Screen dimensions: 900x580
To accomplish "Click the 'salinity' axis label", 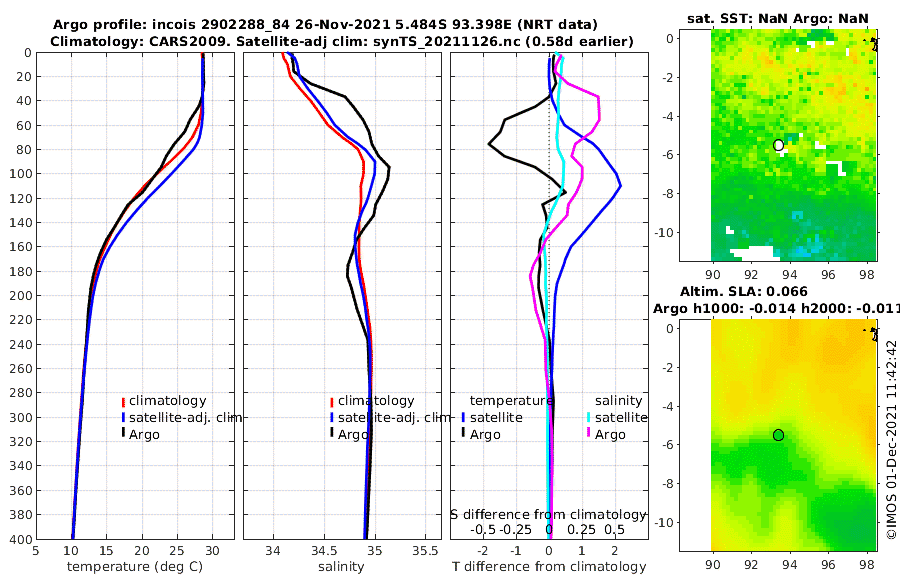I will coord(341,567).
